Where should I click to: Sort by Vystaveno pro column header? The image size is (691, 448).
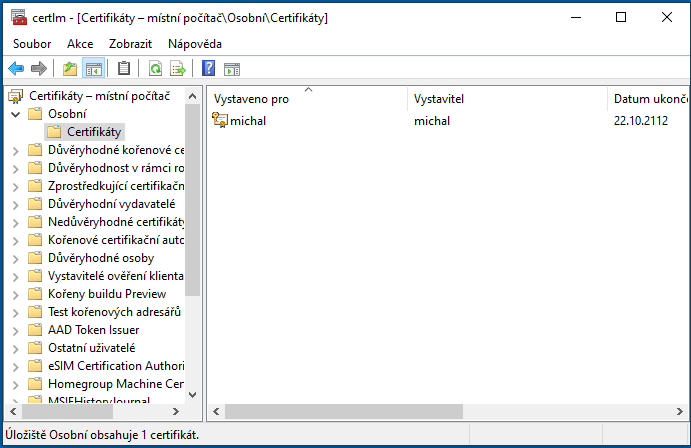[x=308, y=99]
